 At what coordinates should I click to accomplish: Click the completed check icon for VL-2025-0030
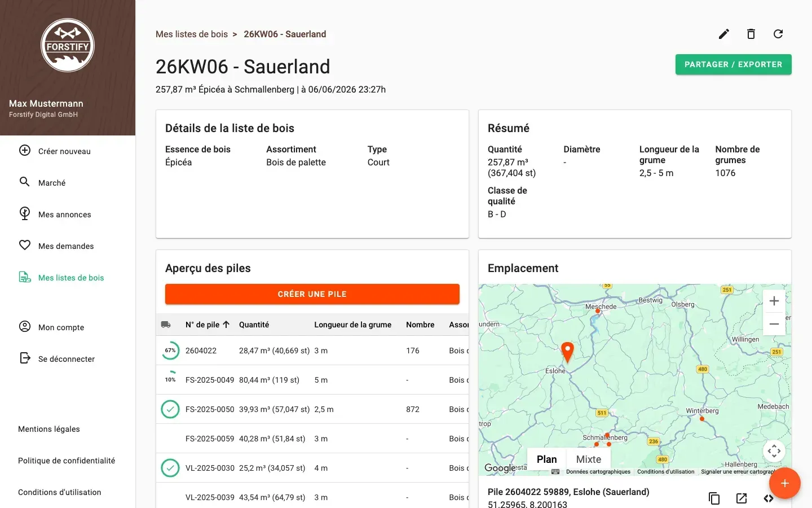(170, 468)
